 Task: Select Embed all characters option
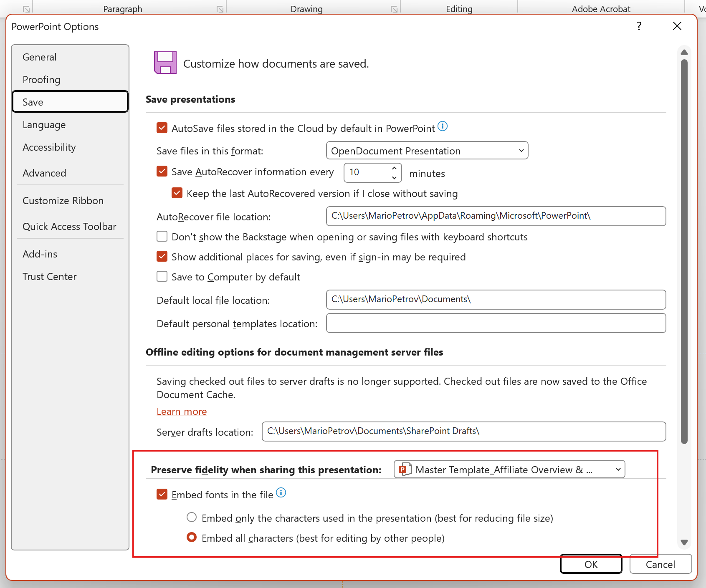192,538
